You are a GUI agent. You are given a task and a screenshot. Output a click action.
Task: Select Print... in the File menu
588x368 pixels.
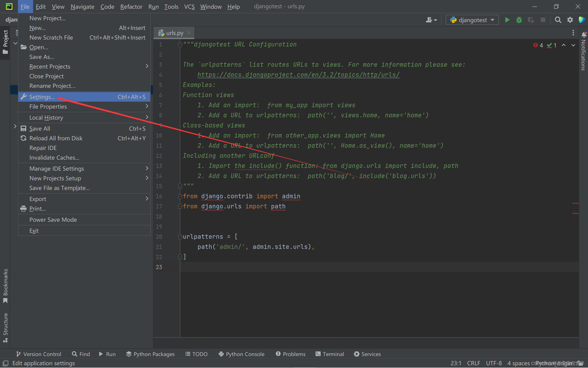pos(84,209)
